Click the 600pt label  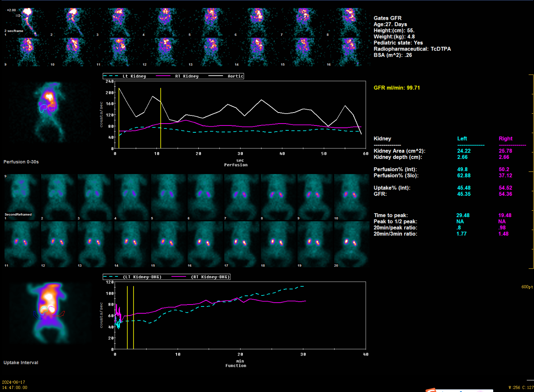click(527, 287)
